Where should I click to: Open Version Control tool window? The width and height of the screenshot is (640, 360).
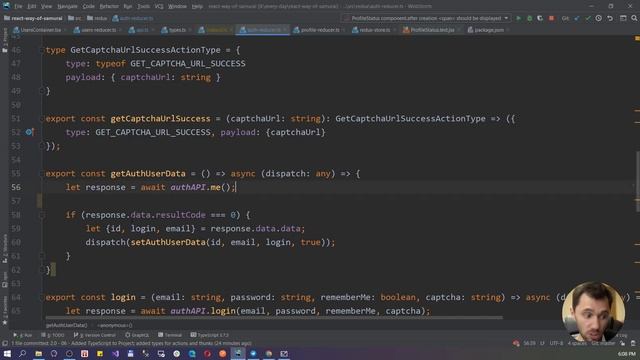95,335
